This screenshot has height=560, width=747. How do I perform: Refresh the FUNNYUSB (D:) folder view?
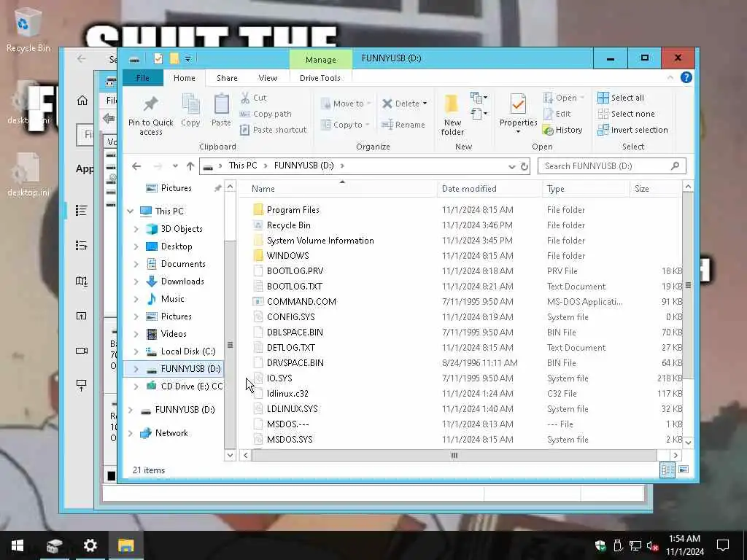pyautogui.click(x=524, y=166)
